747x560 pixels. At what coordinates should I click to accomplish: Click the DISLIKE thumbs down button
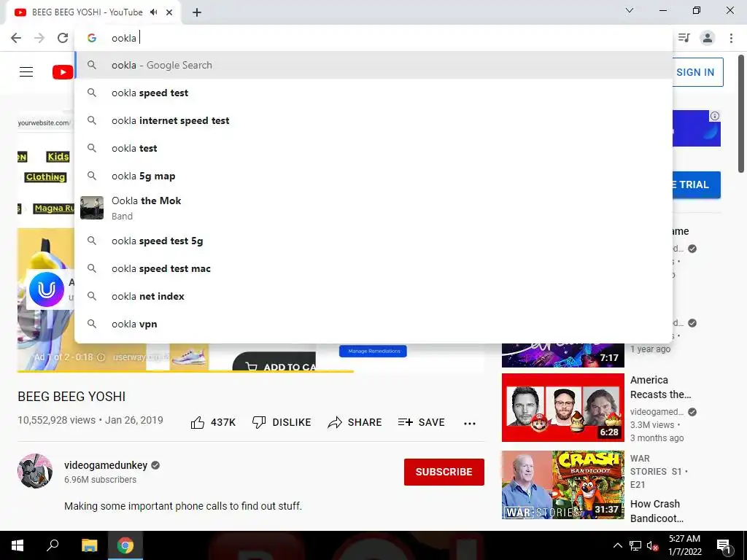tap(282, 422)
